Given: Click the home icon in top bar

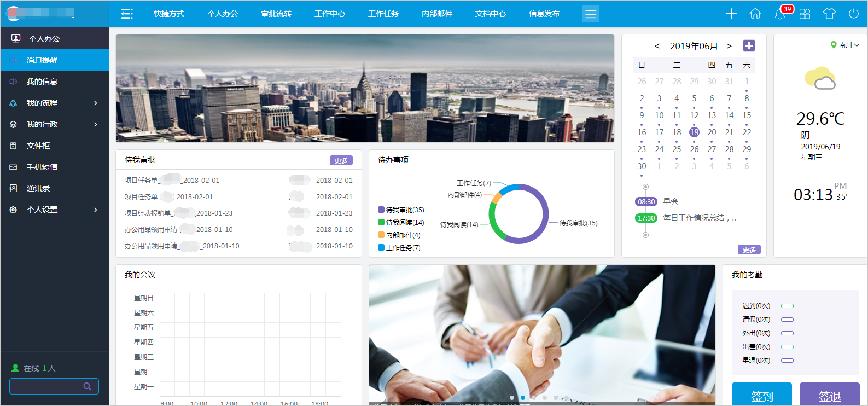Looking at the screenshot, I should click(x=755, y=14).
